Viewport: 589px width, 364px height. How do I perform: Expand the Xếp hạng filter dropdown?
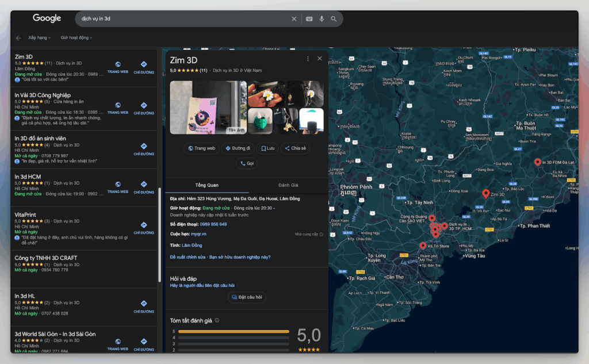40,37
